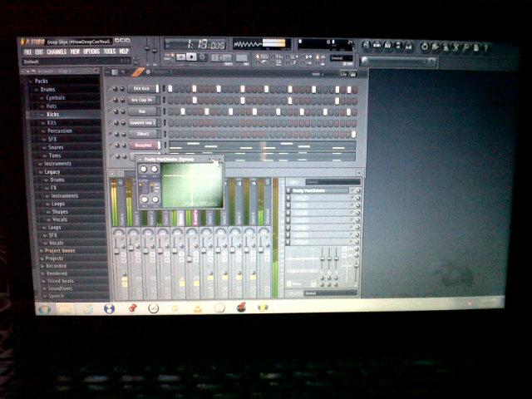Open the TOOLS menu

(x=109, y=52)
